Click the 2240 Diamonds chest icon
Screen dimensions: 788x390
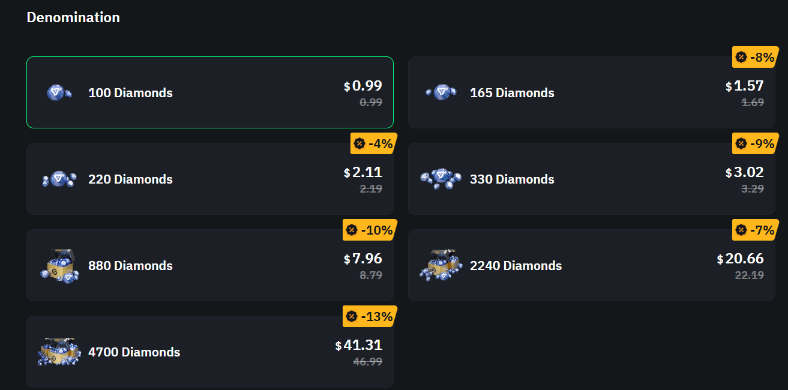click(x=441, y=265)
